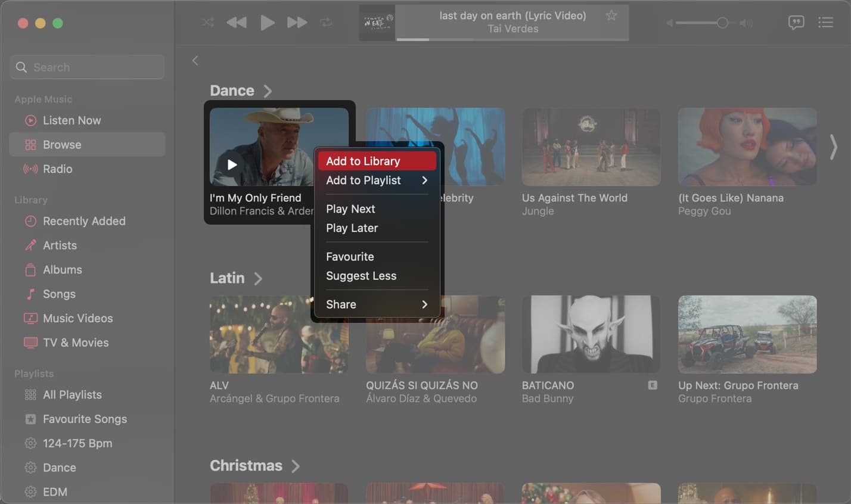Open Radio section
The height and width of the screenshot is (504, 851).
(x=87, y=169)
